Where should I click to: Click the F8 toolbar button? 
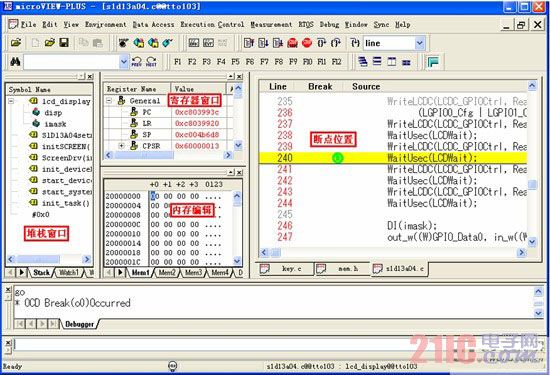(x=279, y=62)
